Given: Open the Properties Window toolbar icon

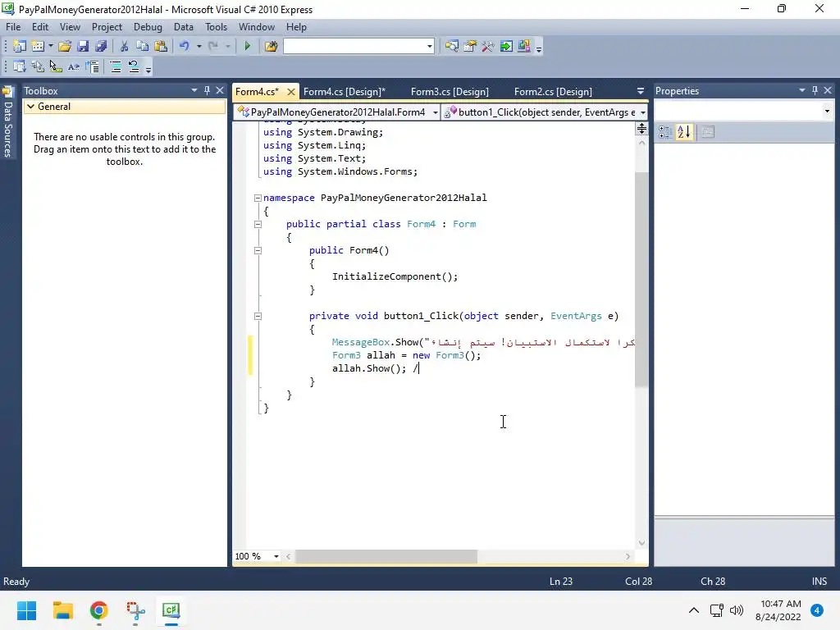Looking at the screenshot, I should 470,47.
